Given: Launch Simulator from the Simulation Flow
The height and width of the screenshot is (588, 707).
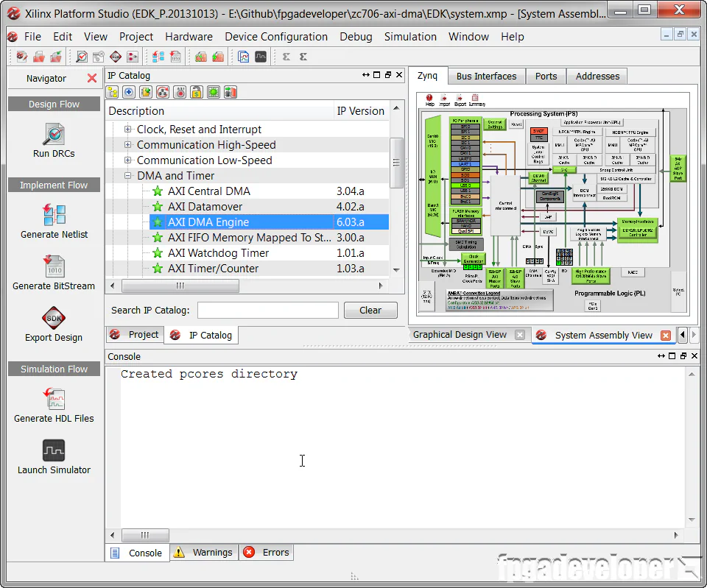Looking at the screenshot, I should tap(54, 450).
